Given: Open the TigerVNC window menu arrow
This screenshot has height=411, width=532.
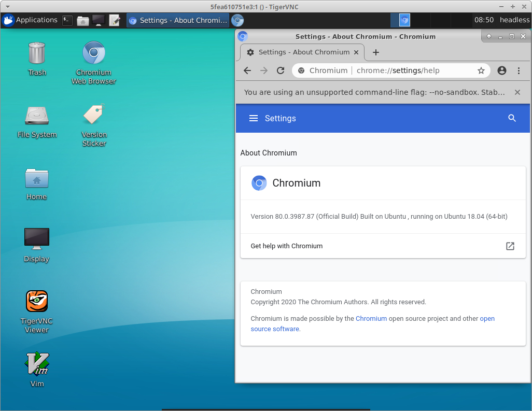Looking at the screenshot, I should tap(7, 6).
